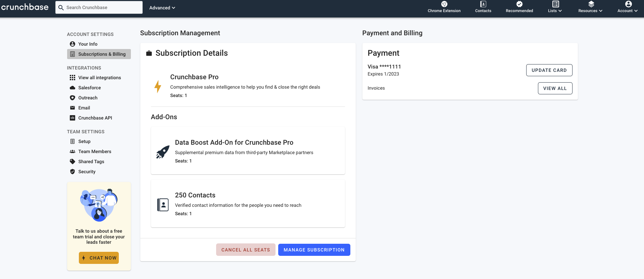Select Subscriptions & Billing in sidebar

point(99,54)
